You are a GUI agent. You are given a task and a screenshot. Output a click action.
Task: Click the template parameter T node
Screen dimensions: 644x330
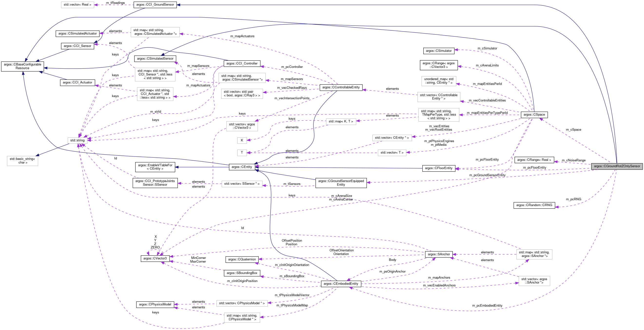(242, 153)
